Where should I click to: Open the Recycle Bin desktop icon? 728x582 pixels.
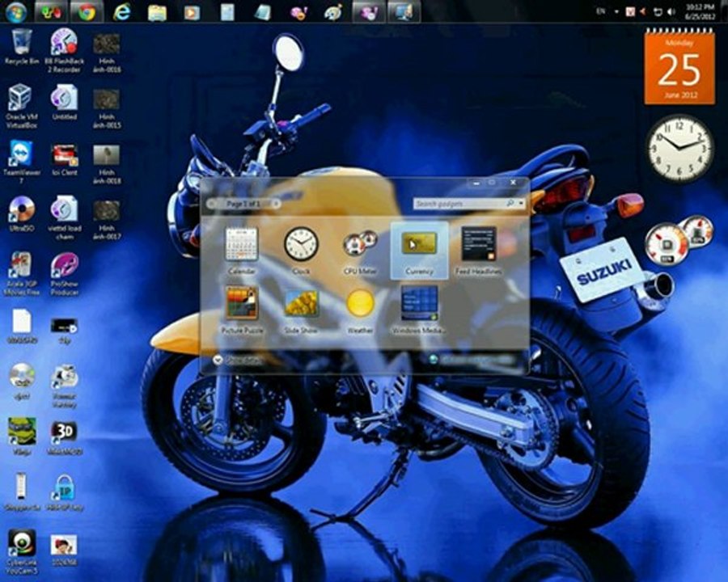tap(21, 46)
